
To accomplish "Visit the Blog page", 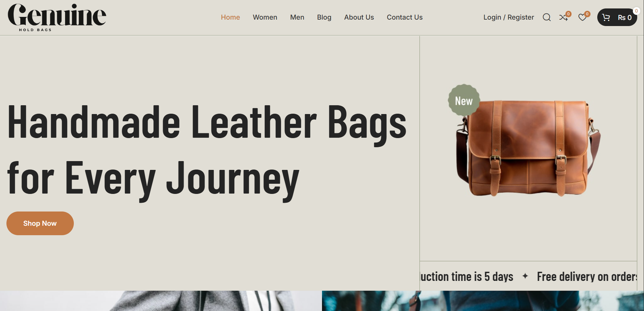I will pyautogui.click(x=324, y=17).
